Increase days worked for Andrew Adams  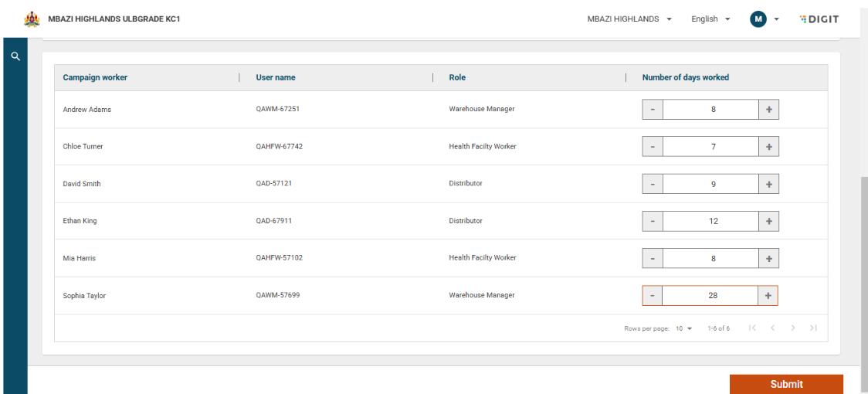(768, 110)
